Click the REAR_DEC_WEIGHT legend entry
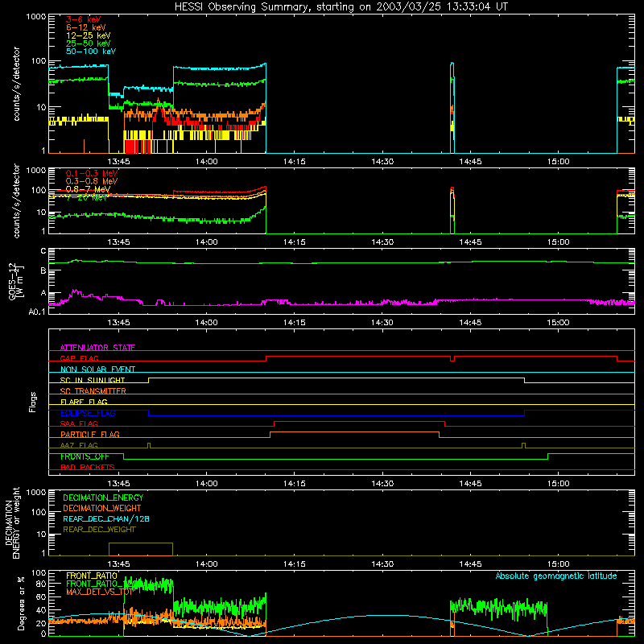This screenshot has height=644, width=644. point(99,530)
